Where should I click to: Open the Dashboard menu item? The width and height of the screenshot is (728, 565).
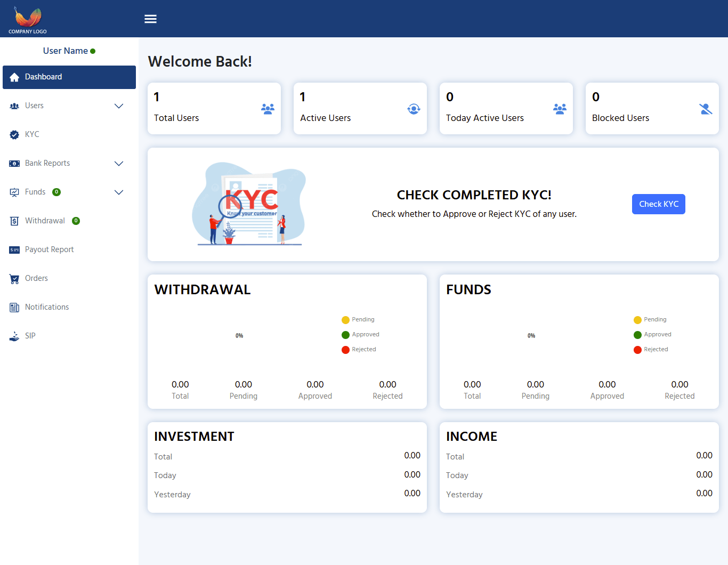click(69, 77)
